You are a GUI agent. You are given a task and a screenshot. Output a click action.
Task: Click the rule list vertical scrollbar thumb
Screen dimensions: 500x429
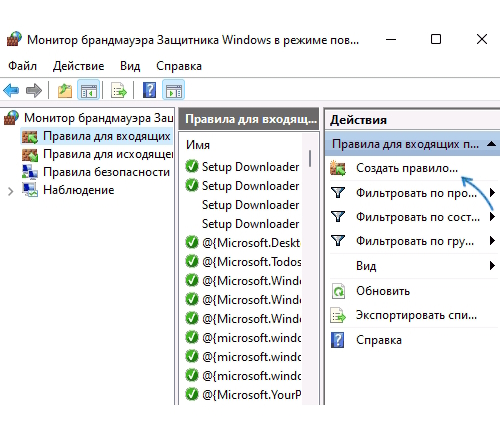tap(310, 158)
